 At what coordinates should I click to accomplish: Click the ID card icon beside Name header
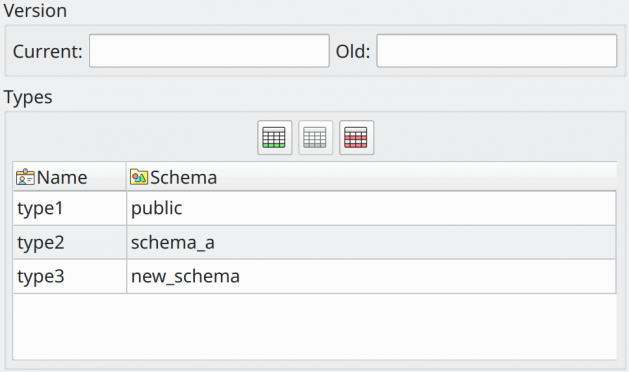point(25,177)
